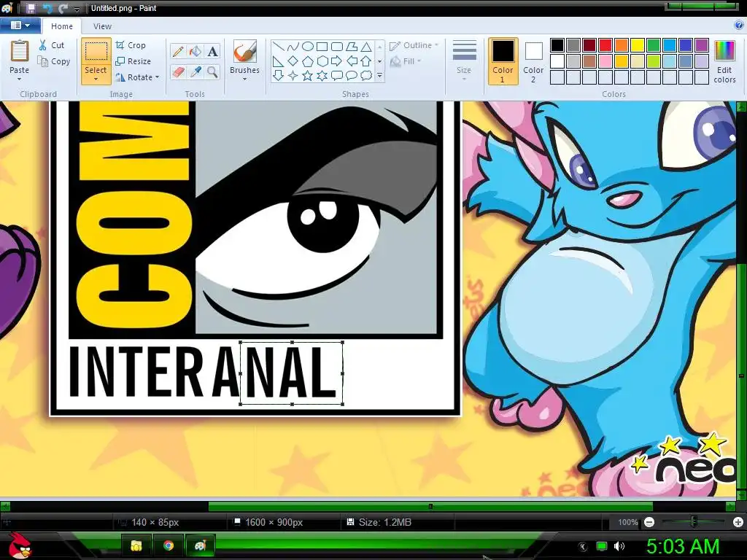Click the Cut scissors button
The image size is (747, 560).
52,45
